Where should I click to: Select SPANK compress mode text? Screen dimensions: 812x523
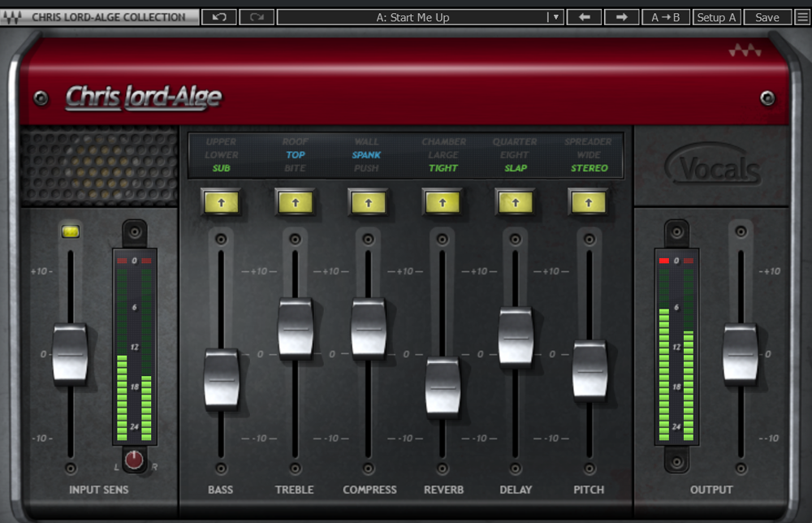[366, 155]
